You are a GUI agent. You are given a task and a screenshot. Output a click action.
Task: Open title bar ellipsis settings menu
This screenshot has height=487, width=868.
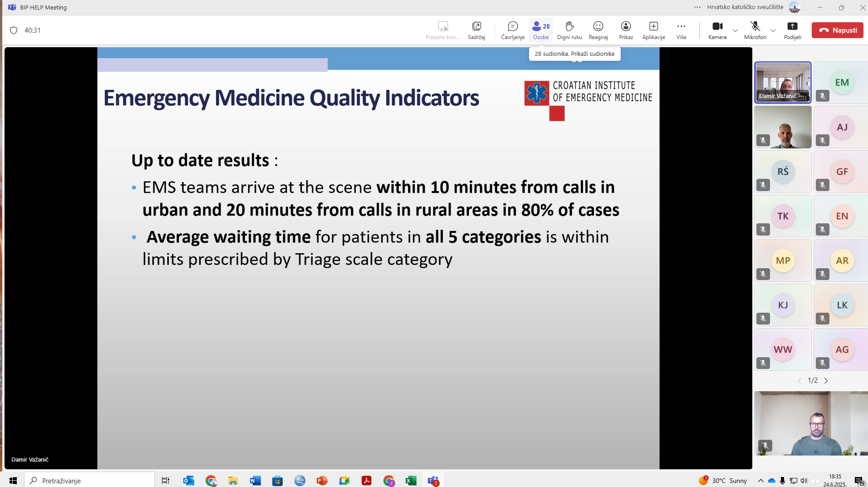(697, 7)
